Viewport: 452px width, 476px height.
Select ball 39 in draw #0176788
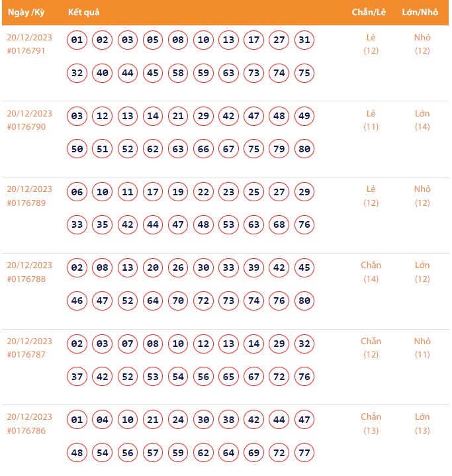pos(254,267)
